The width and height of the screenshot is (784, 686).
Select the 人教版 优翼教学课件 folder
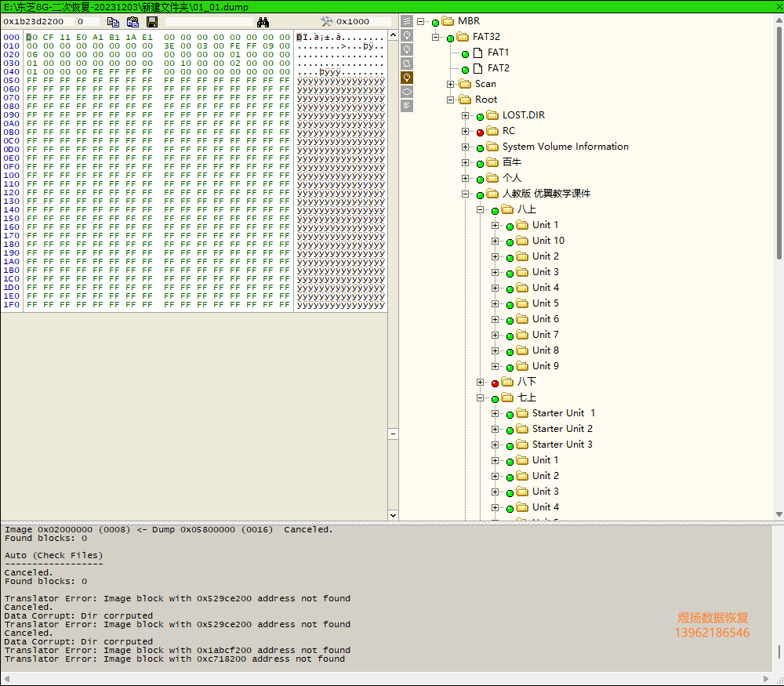pyautogui.click(x=546, y=194)
